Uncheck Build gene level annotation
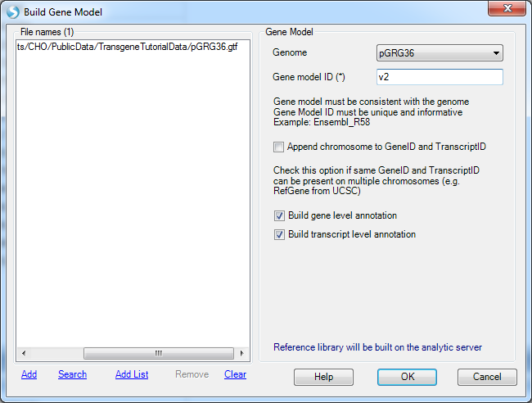 279,215
